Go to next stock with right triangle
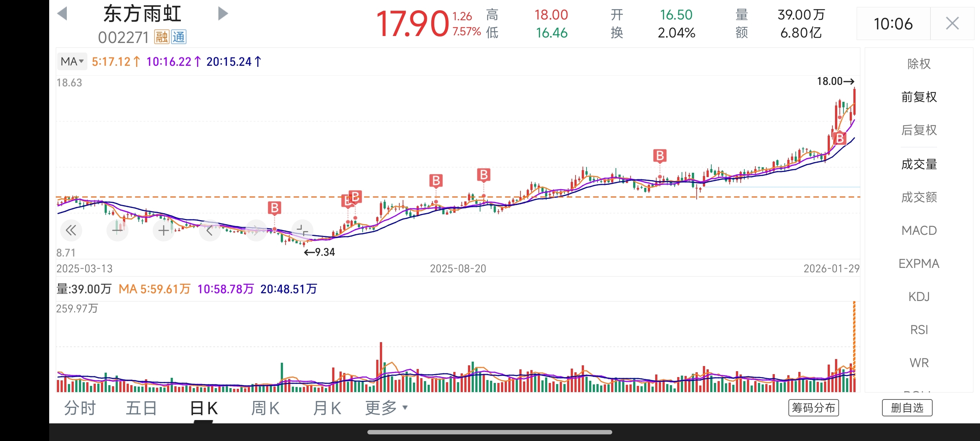The image size is (980, 441). pos(223,14)
